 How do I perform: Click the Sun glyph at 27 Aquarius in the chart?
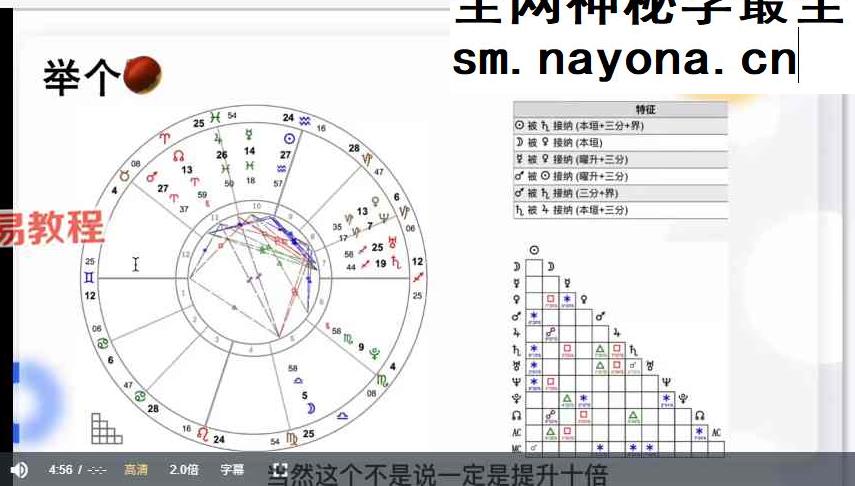point(290,139)
